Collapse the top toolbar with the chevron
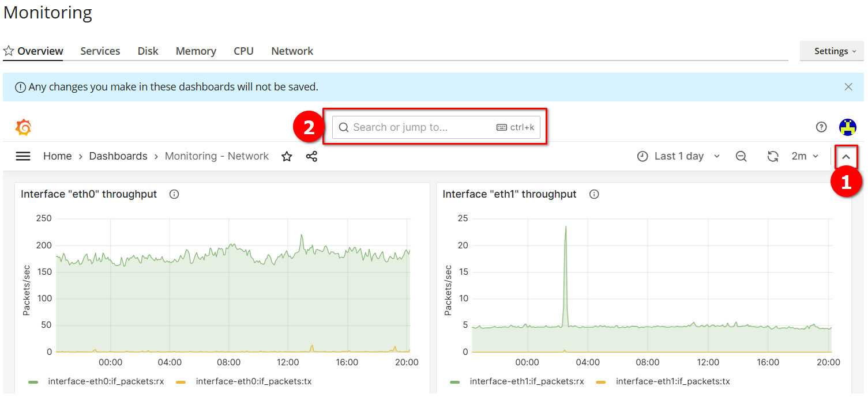Image resolution: width=868 pixels, height=420 pixels. point(847,157)
